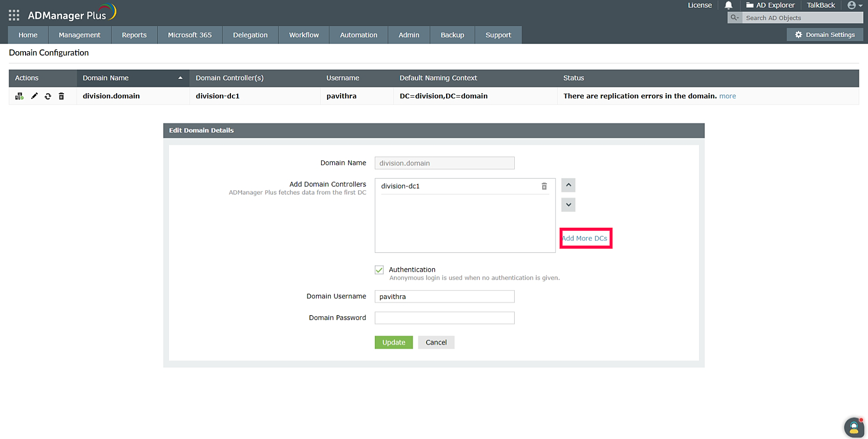
Task: Click the notifications bell icon
Action: coord(728,6)
